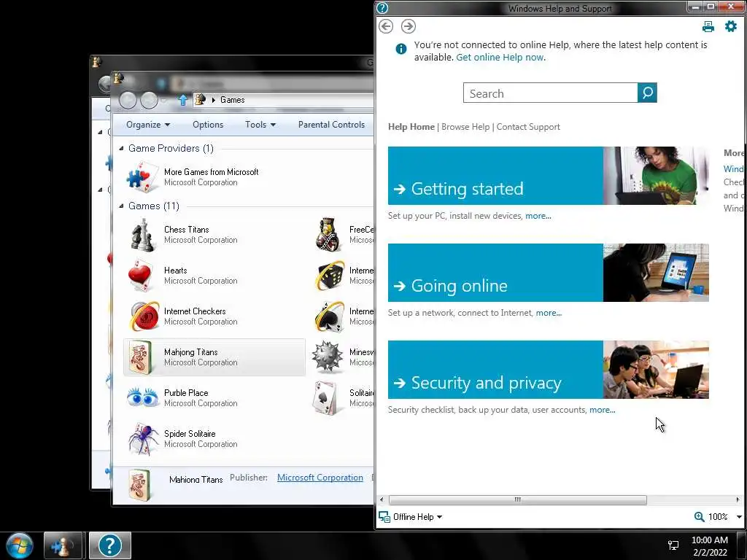Click the search magnifier button in Help
Screen dimensions: 747x560
pyautogui.click(x=648, y=93)
